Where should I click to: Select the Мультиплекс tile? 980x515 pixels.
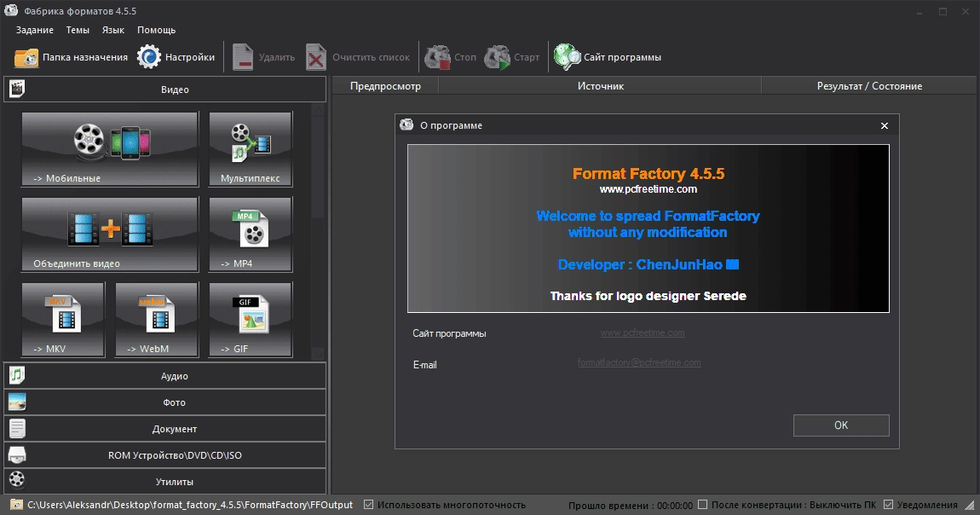[x=250, y=148]
